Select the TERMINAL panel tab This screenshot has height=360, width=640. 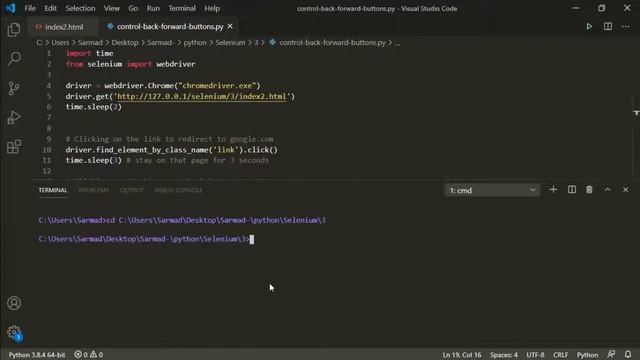(53, 190)
